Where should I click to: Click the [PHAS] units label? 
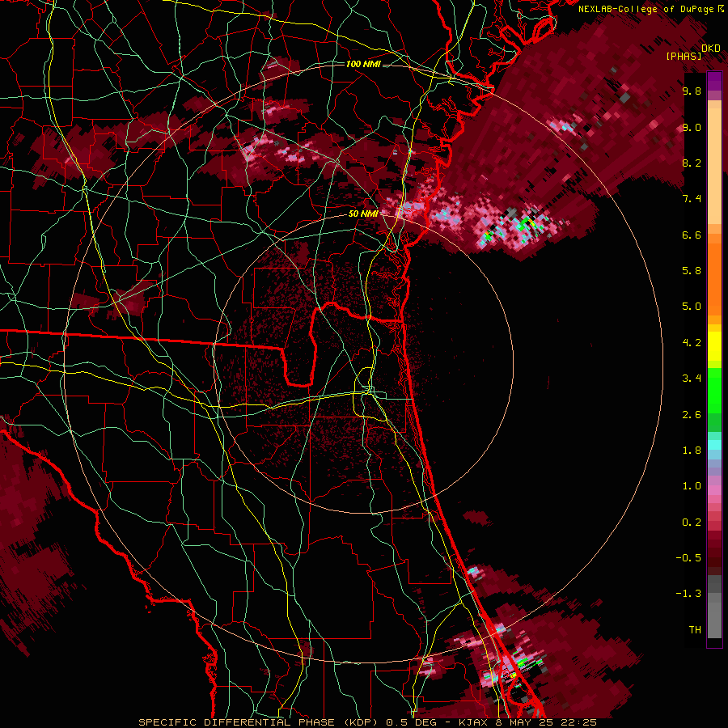684,56
